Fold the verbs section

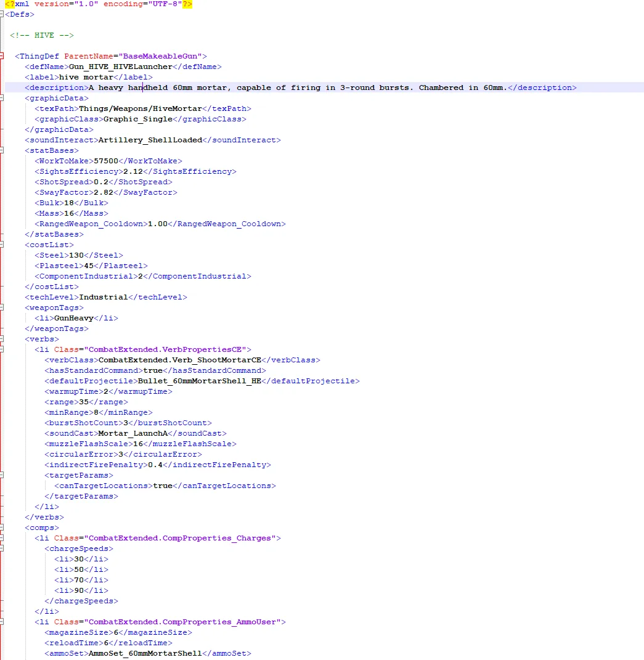[2, 339]
